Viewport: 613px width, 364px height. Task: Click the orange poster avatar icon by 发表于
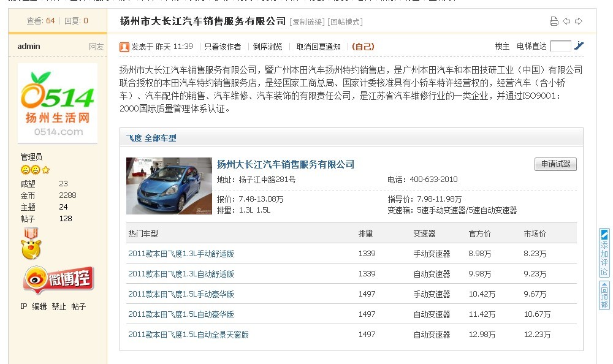click(x=124, y=47)
